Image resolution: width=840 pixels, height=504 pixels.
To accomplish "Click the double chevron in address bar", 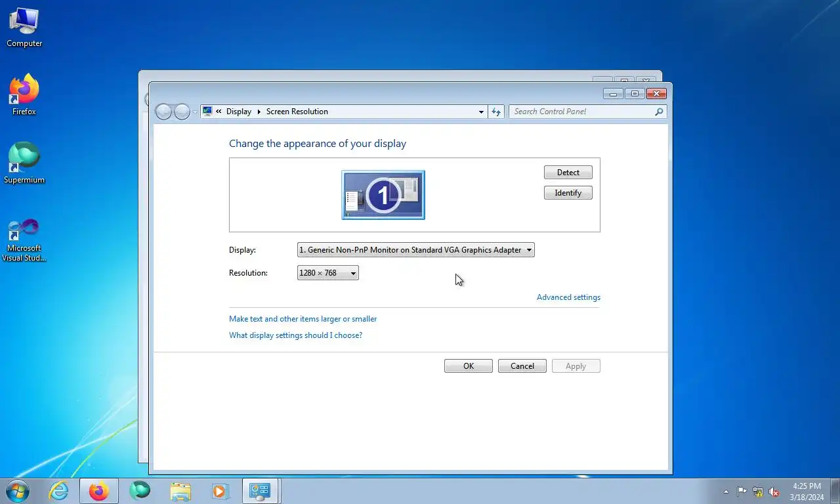I will (219, 112).
